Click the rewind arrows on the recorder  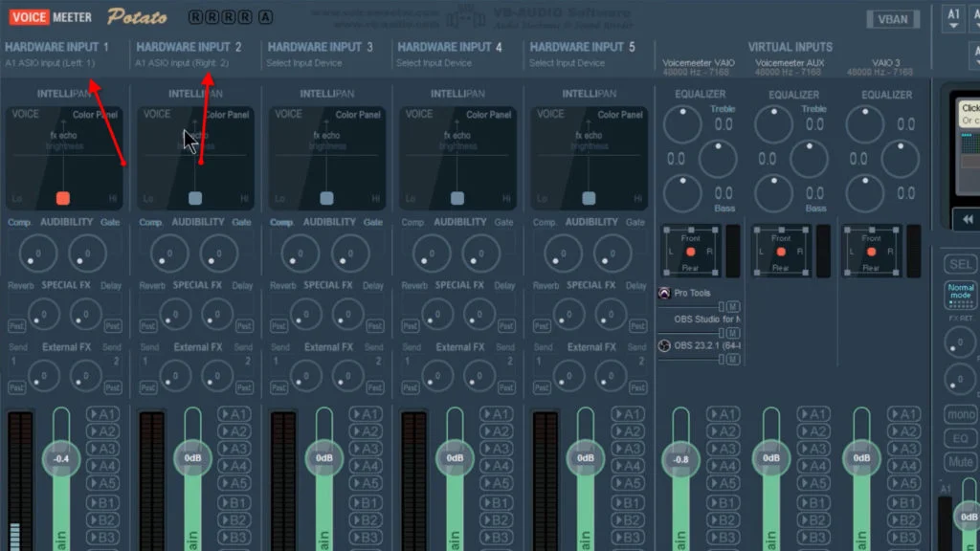click(x=968, y=219)
